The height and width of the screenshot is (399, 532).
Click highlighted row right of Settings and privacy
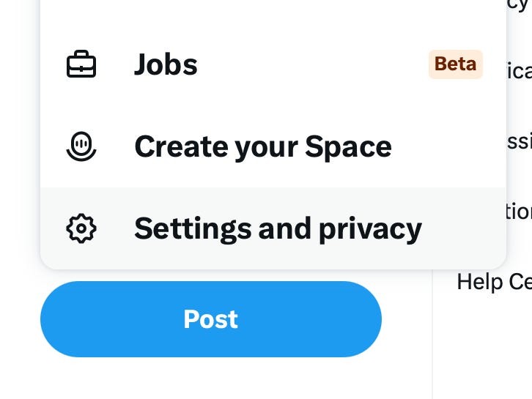tap(462, 229)
